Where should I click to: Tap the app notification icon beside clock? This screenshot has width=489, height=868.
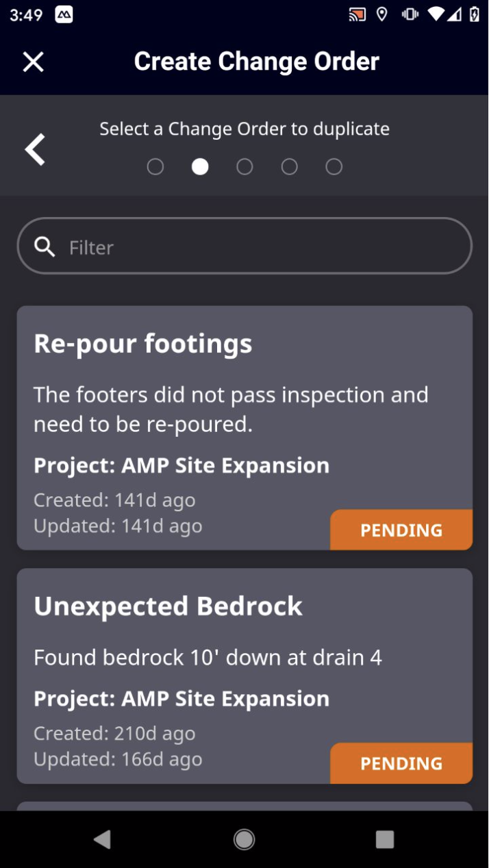[x=64, y=14]
